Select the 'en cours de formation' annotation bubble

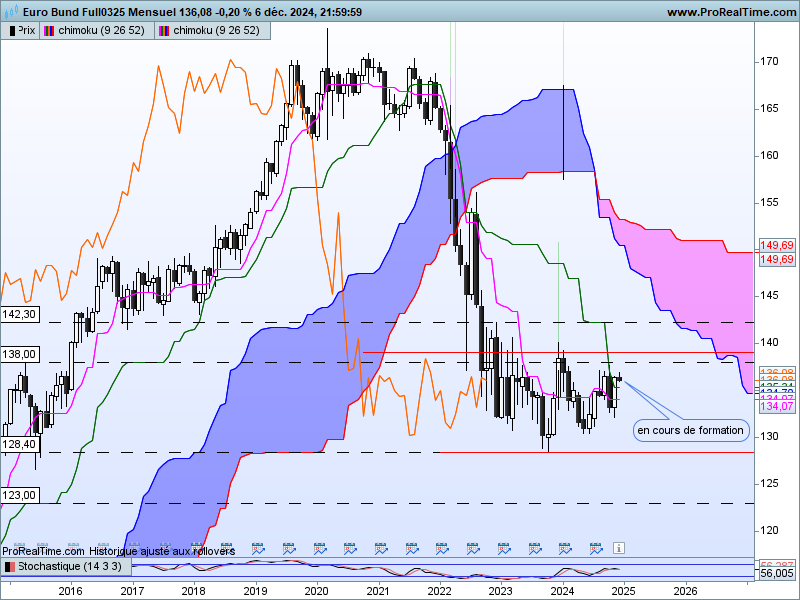(691, 430)
